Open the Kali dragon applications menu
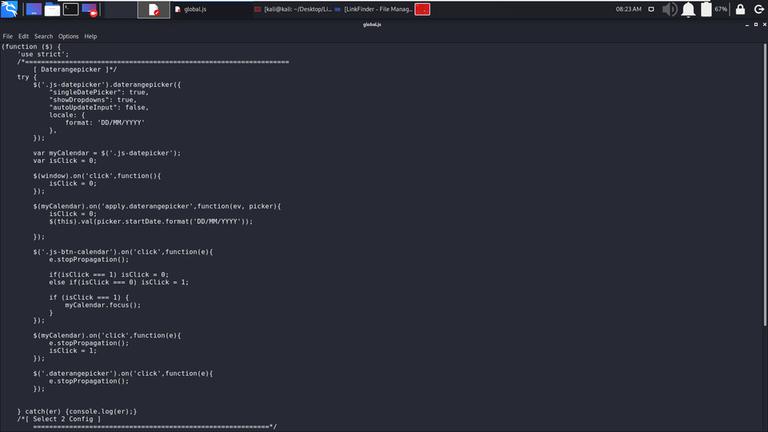 pos(9,9)
